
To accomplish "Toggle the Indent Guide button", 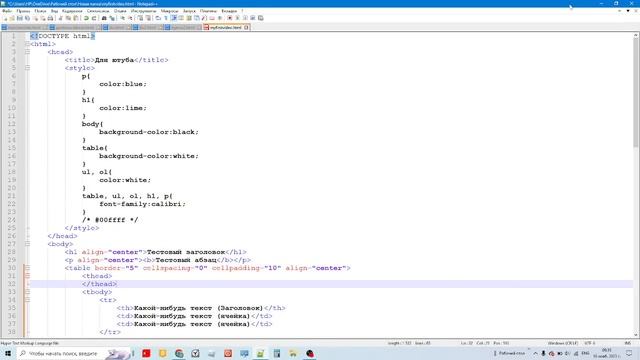I will click(x=173, y=18).
